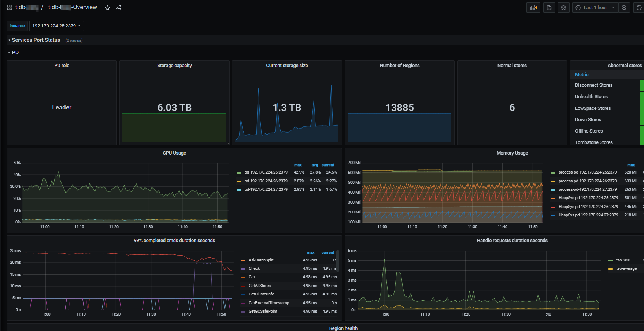Click the dashboards grid icon
The width and height of the screenshot is (644, 331).
tap(10, 7)
